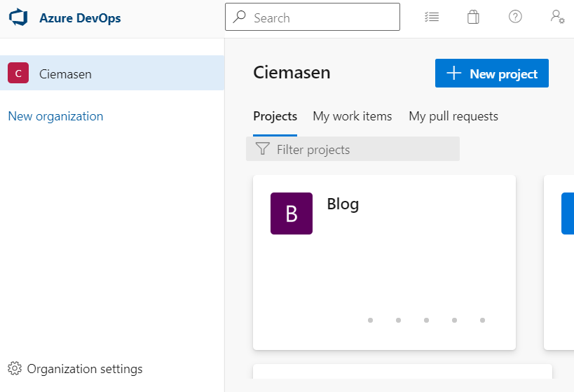Switch to the Projects tab
The width and height of the screenshot is (574, 392).
275,116
